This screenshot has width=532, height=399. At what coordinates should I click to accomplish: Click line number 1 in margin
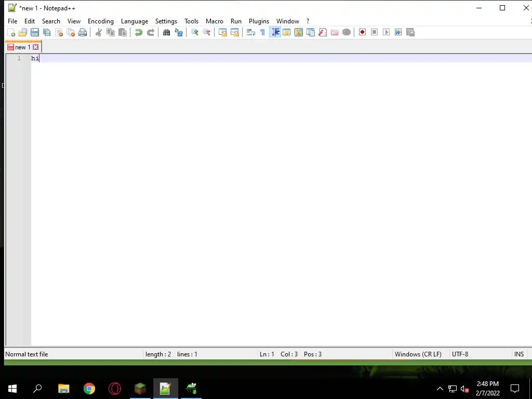click(19, 58)
